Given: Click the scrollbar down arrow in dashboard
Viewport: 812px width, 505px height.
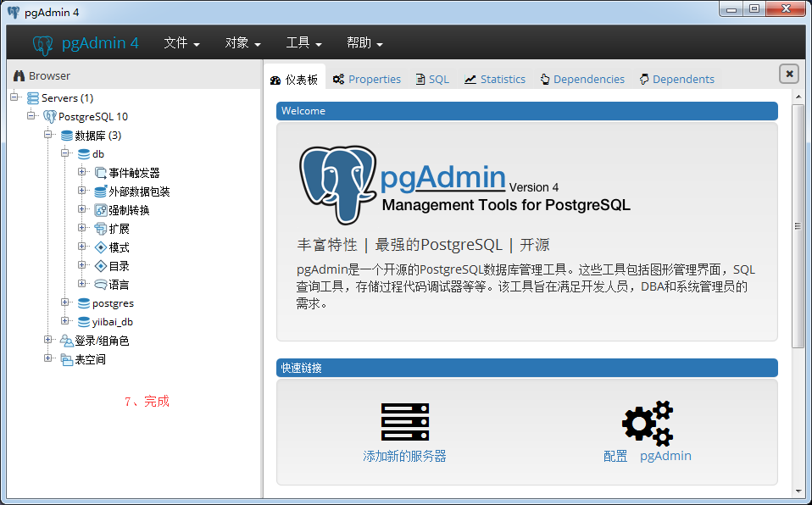Looking at the screenshot, I should [798, 491].
